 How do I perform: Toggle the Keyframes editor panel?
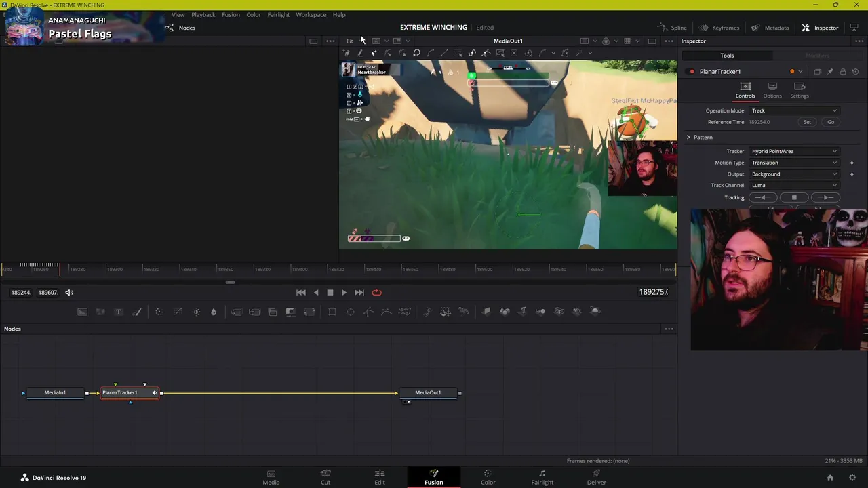coord(719,28)
